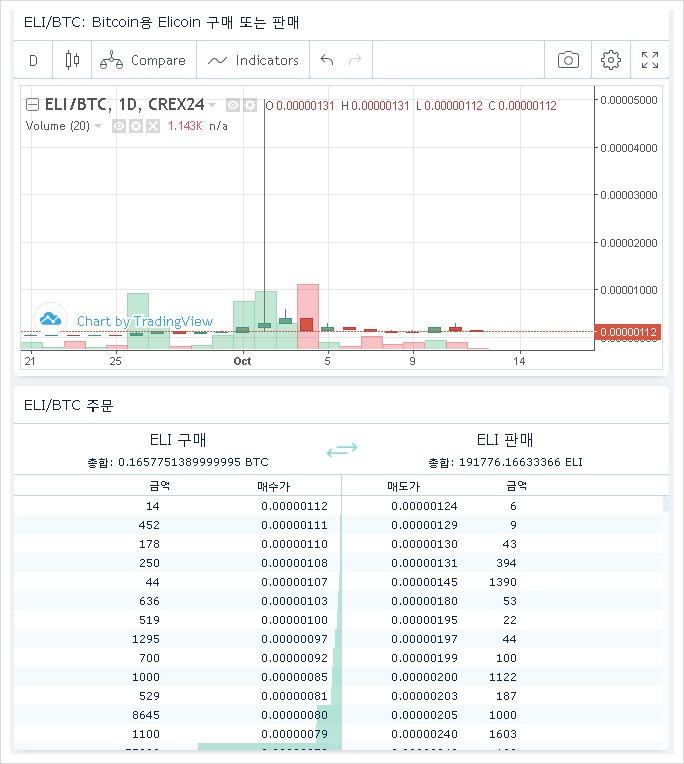
Task: Toggle Volume indicator visibility eye icon
Action: 119,127
